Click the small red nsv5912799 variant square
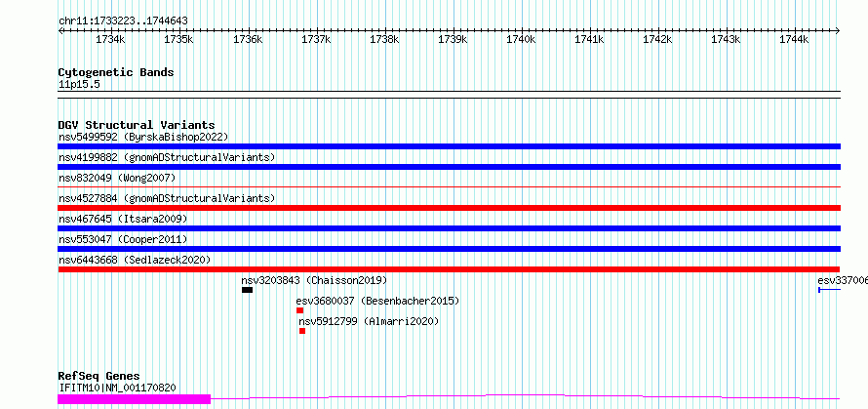868x409 pixels. coord(302,331)
